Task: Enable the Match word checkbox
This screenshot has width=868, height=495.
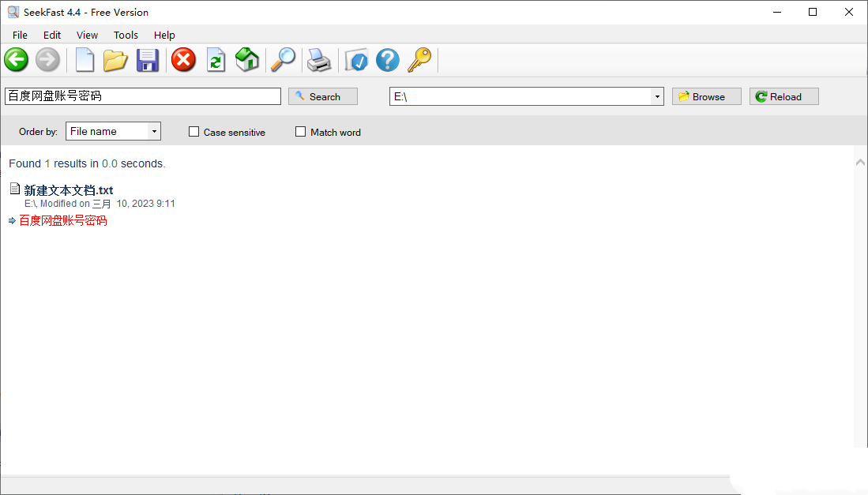Action: point(301,132)
